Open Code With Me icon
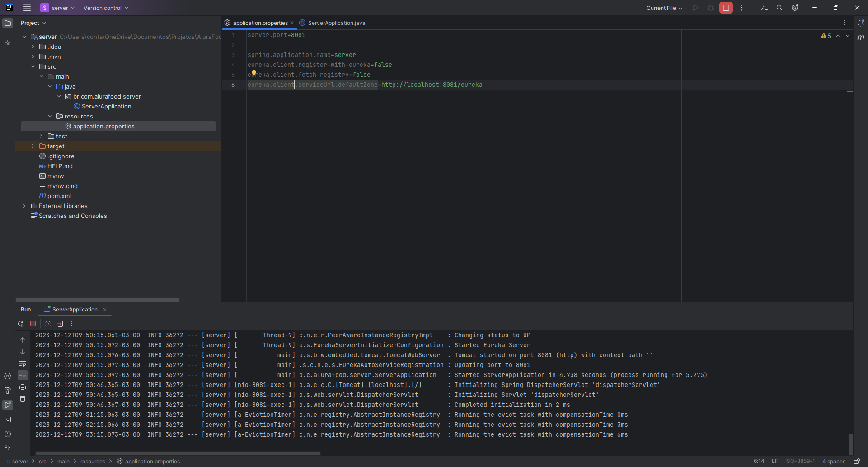The image size is (868, 467). (x=764, y=8)
